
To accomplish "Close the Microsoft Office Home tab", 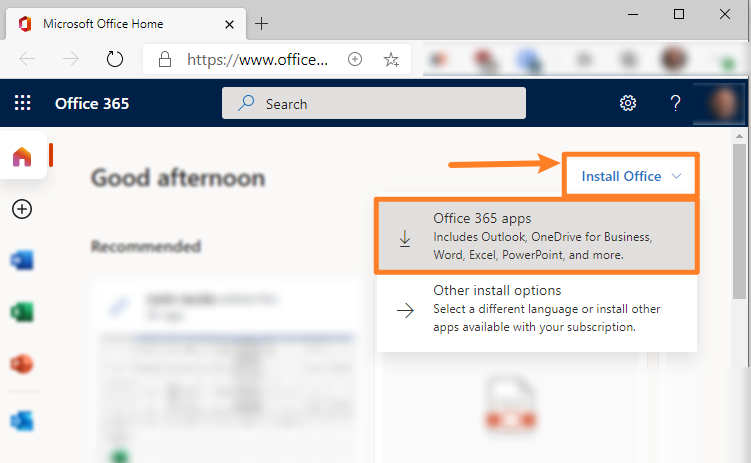I will coord(229,24).
